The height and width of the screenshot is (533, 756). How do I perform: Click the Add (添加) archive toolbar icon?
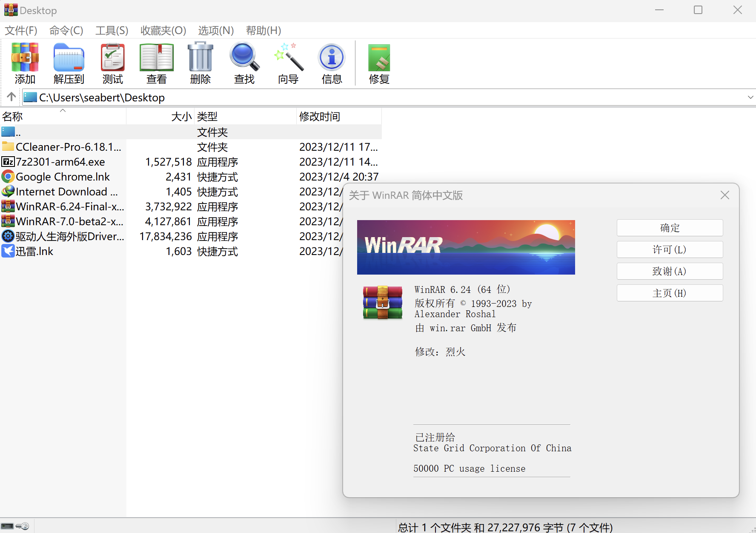tap(25, 57)
